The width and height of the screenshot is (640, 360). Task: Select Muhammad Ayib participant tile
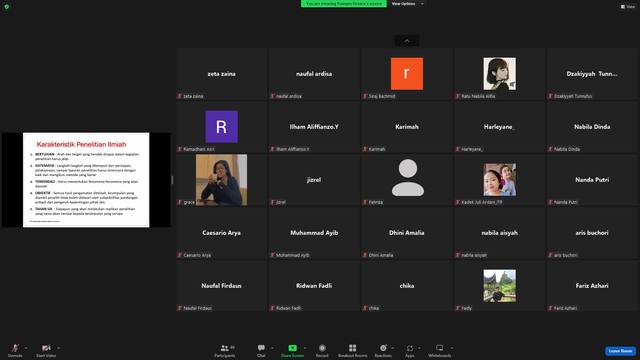click(314, 233)
